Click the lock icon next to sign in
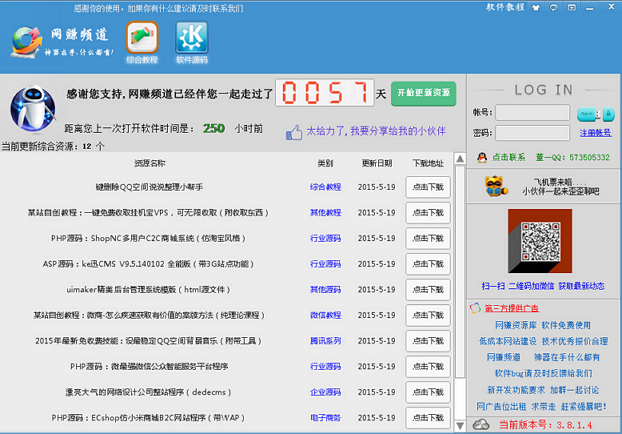622x434 pixels. (609, 114)
